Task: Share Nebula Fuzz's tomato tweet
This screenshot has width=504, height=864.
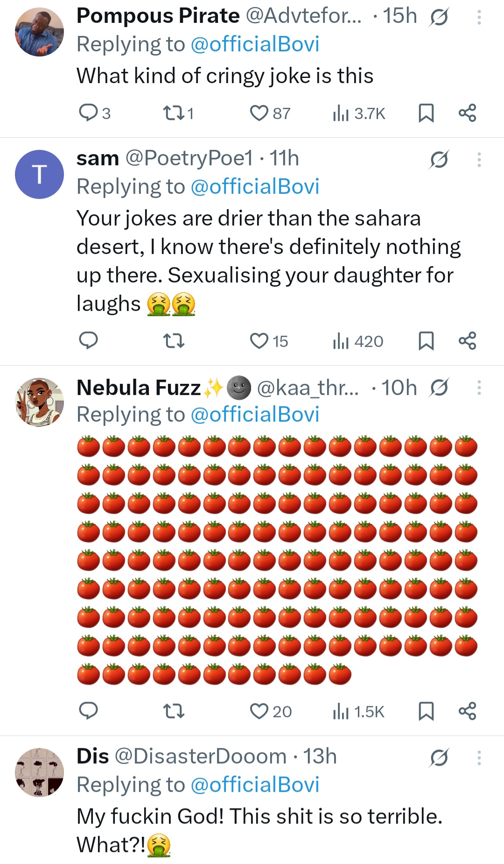Action: 467,711
